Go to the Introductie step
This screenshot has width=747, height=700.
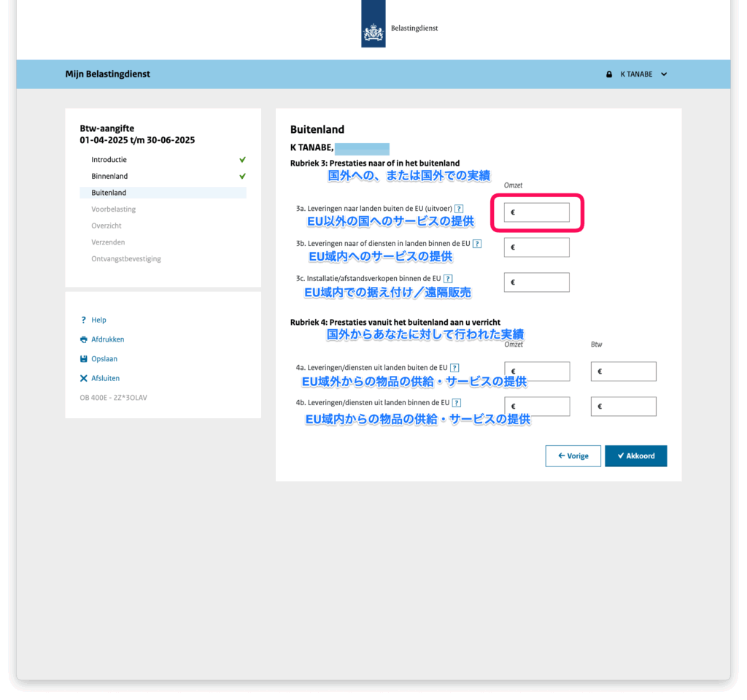[109, 160]
